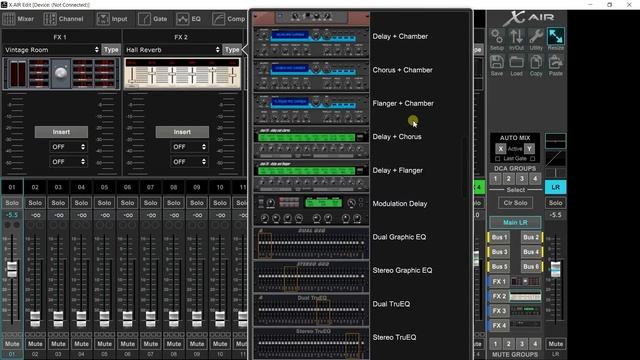Choose the Flanger + Chamber effect thumbnail
The height and width of the screenshot is (360, 640).
click(x=311, y=109)
